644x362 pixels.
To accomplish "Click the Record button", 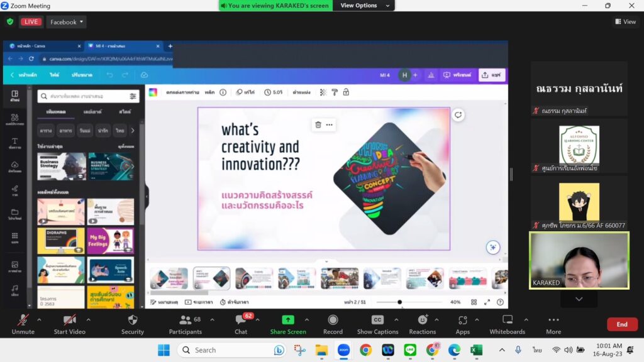I will (x=333, y=324).
